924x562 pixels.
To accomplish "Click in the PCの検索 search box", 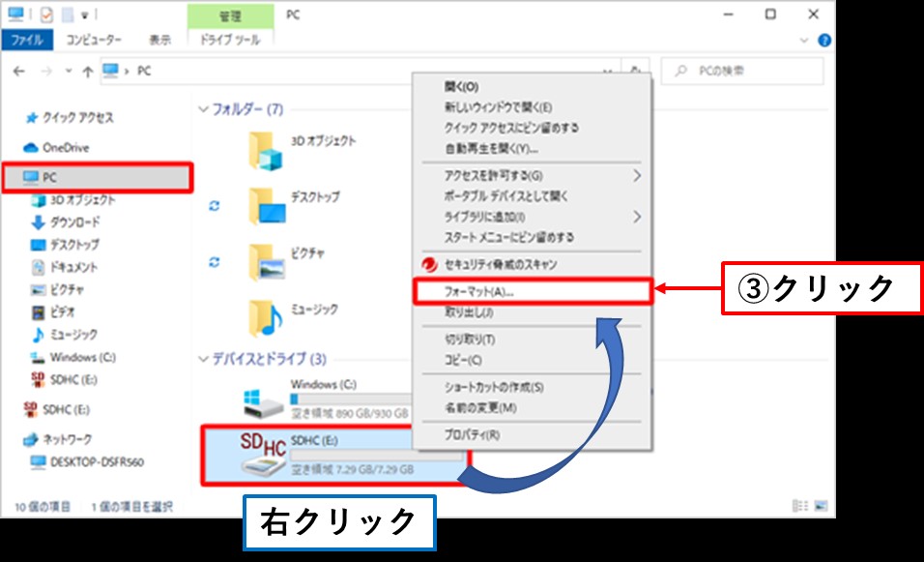I will 742,71.
